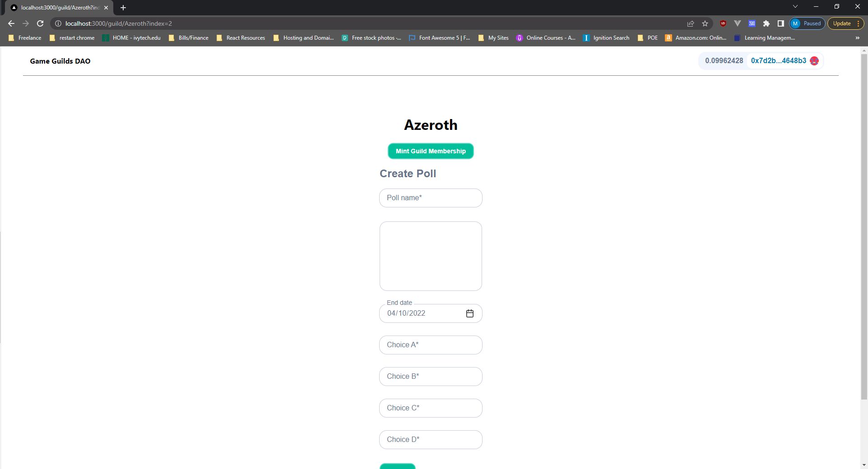Open the Bills/Finance bookmarks folder
This screenshot has height=469, width=868.
point(188,38)
